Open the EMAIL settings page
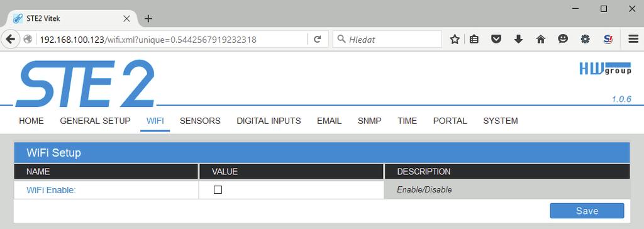Screen dimensions: 644x229 pos(329,121)
